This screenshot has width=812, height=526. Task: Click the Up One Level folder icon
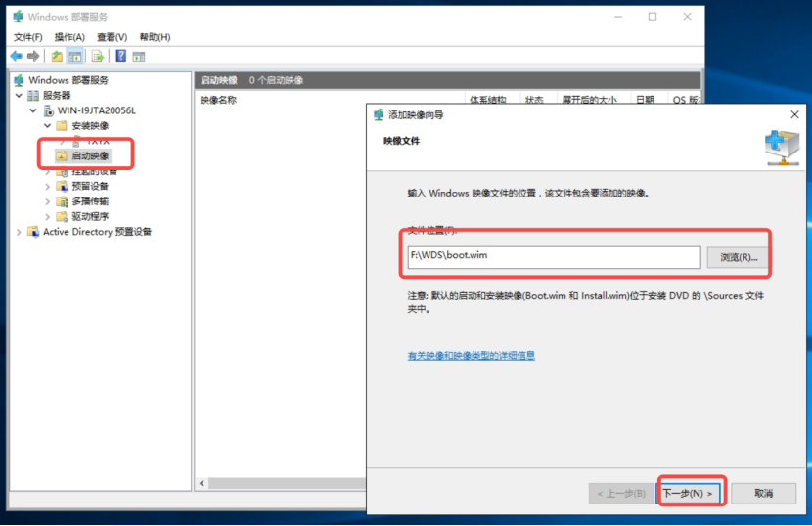[57, 56]
